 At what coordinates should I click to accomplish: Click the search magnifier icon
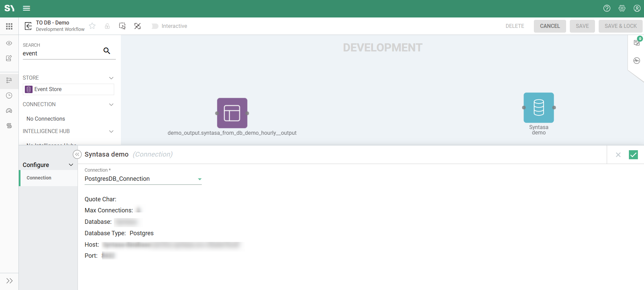coord(107,51)
